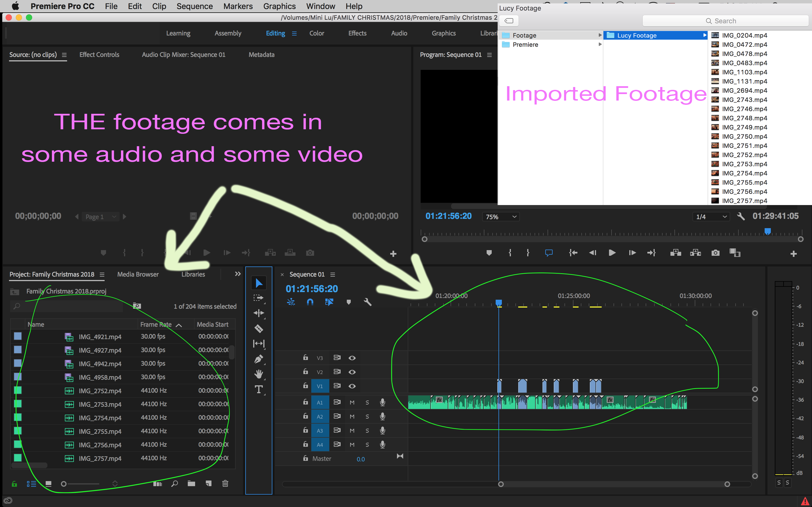This screenshot has width=812, height=507.
Task: Click the Slip tool icon
Action: (x=259, y=343)
